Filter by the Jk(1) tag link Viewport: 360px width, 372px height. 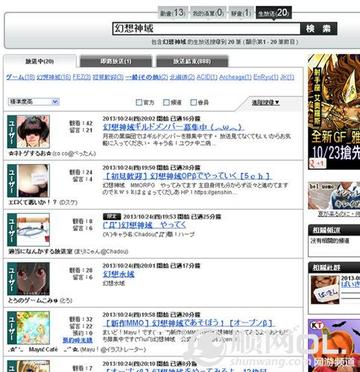287,77
